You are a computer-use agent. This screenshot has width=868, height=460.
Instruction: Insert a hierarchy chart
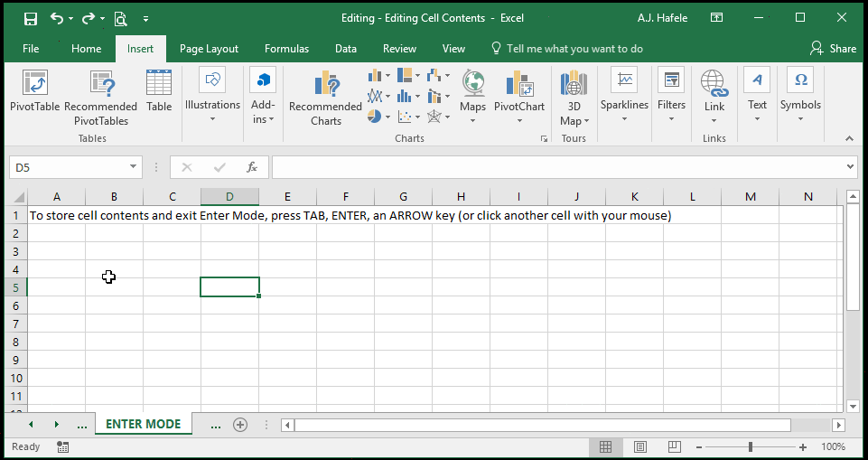coord(409,75)
